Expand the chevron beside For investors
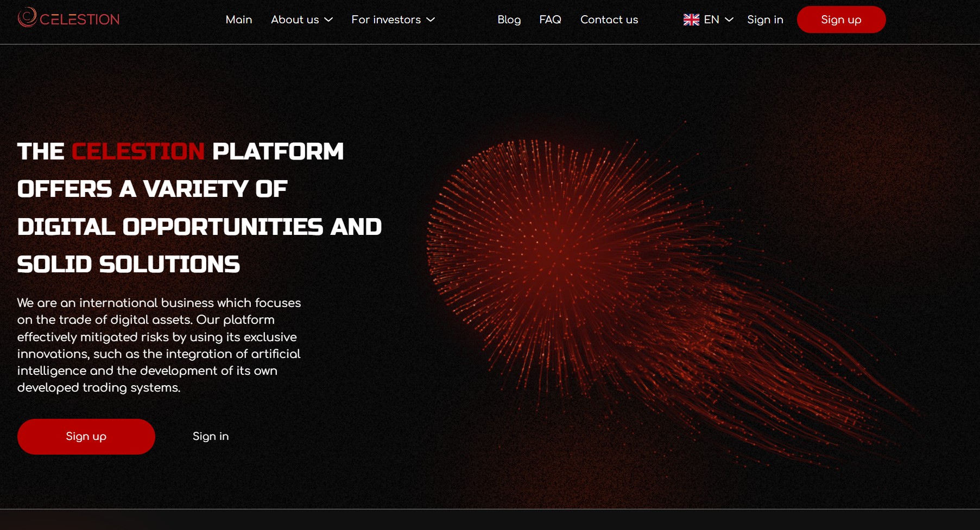This screenshot has width=980, height=530. pyautogui.click(x=431, y=20)
